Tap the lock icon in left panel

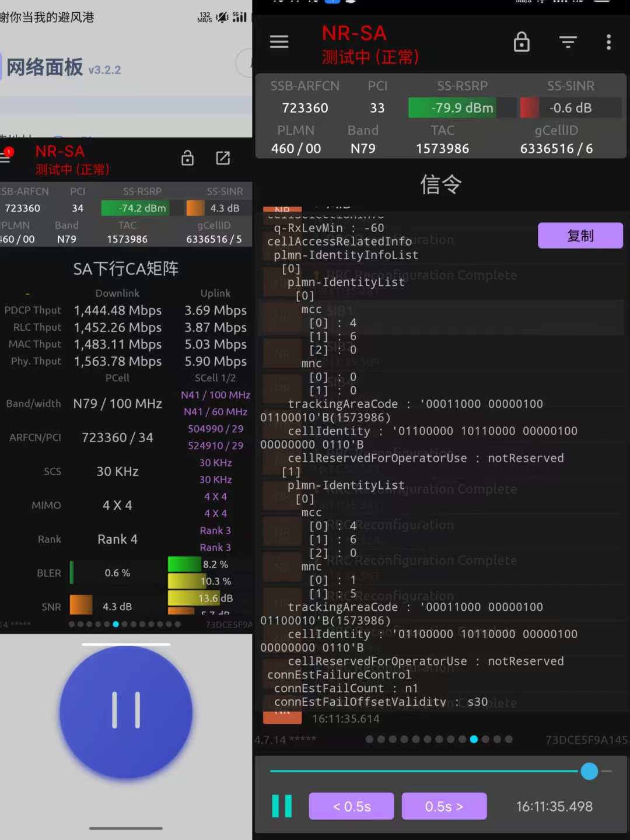tap(187, 158)
